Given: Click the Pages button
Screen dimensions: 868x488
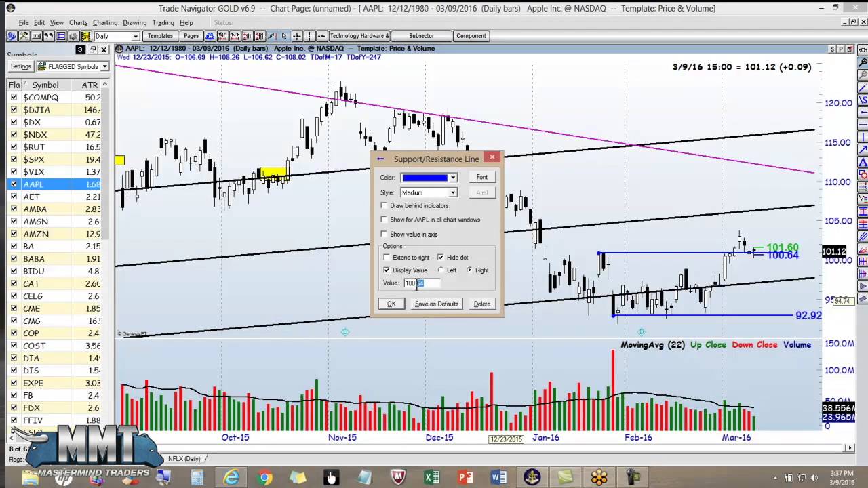Looking at the screenshot, I should point(191,35).
